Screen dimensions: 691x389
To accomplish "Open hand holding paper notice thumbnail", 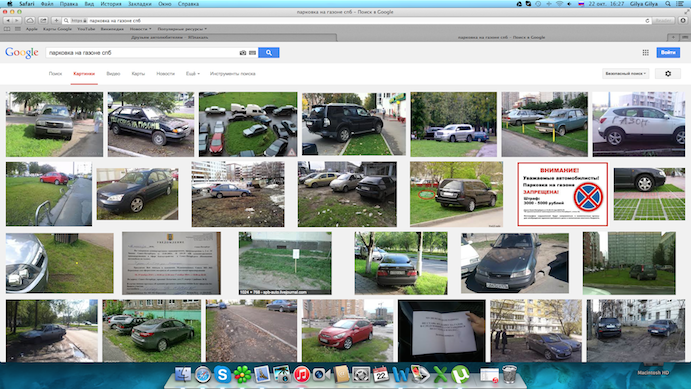I will coord(442,331).
